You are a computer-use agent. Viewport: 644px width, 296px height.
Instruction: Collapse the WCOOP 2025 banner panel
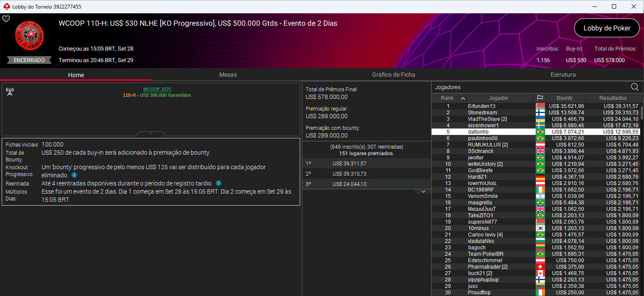click(x=151, y=134)
